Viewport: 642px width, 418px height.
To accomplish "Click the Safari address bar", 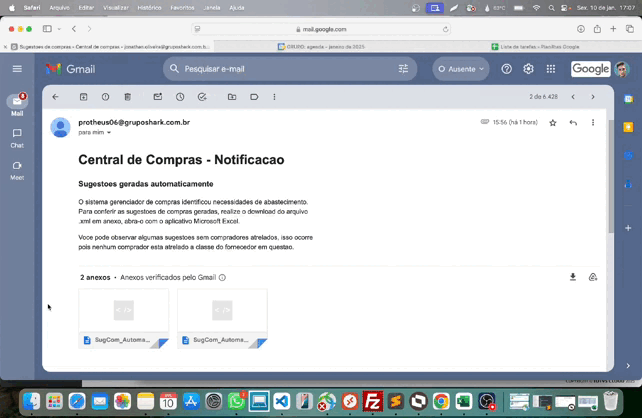I will point(321,29).
